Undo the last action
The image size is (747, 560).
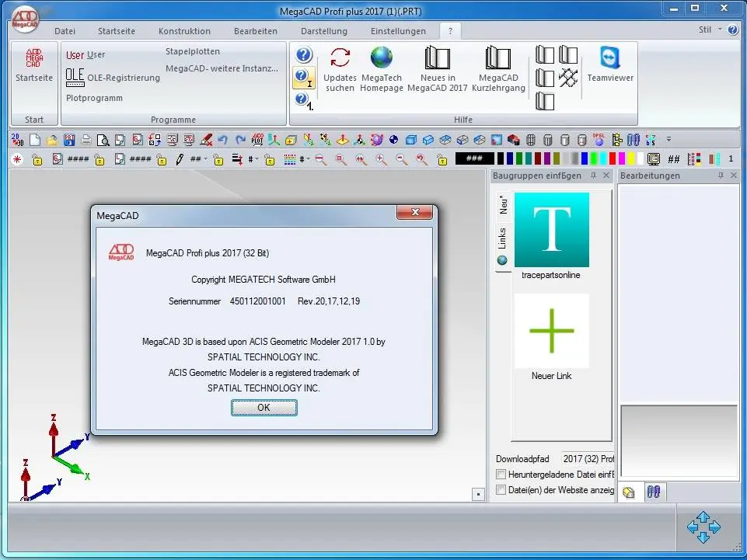pyautogui.click(x=222, y=140)
